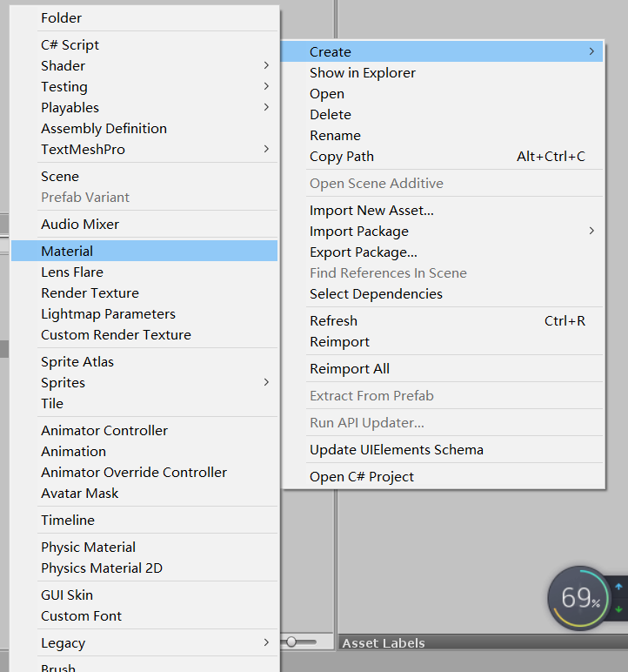This screenshot has width=628, height=672.
Task: Copy Path of the asset
Action: pyautogui.click(x=443, y=157)
